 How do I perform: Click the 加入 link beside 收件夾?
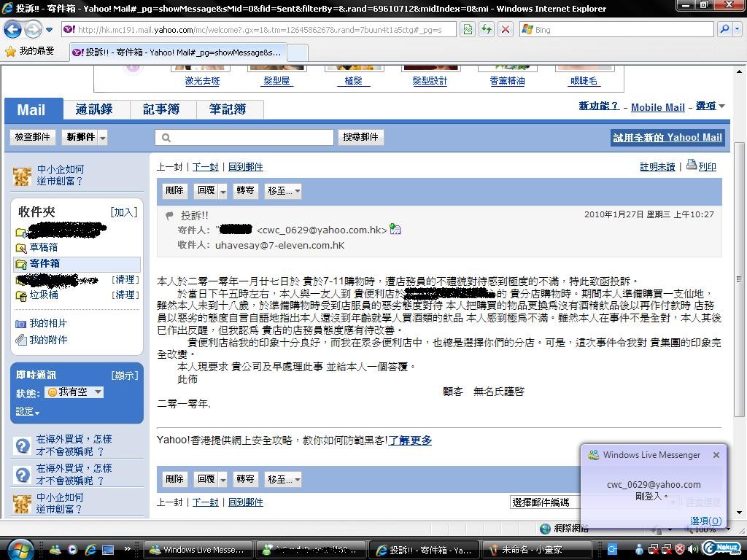coord(124,212)
